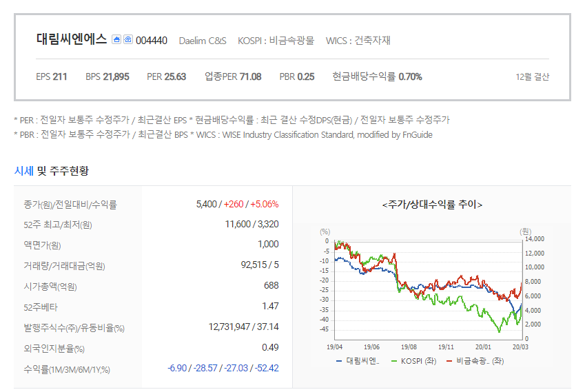Select the stock code 004440
Screen dimensions: 585x392
[152, 40]
